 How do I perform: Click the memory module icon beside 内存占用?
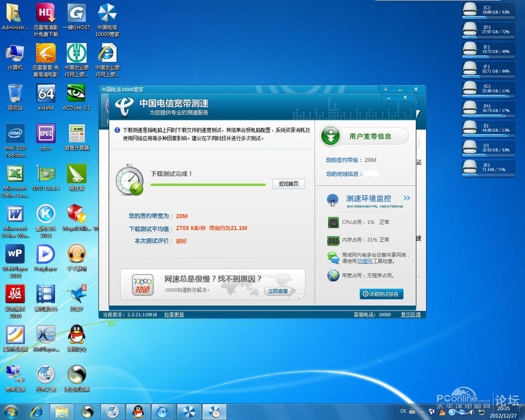pyautogui.click(x=333, y=240)
